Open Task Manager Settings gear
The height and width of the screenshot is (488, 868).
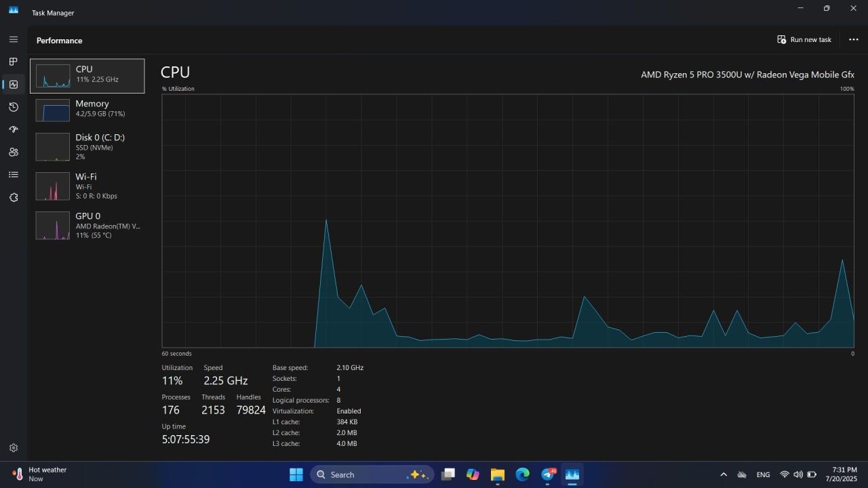click(14, 448)
